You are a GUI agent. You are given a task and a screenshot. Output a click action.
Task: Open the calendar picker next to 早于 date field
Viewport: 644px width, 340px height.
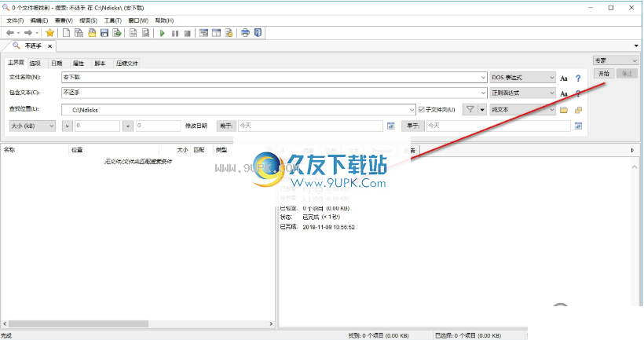578,126
